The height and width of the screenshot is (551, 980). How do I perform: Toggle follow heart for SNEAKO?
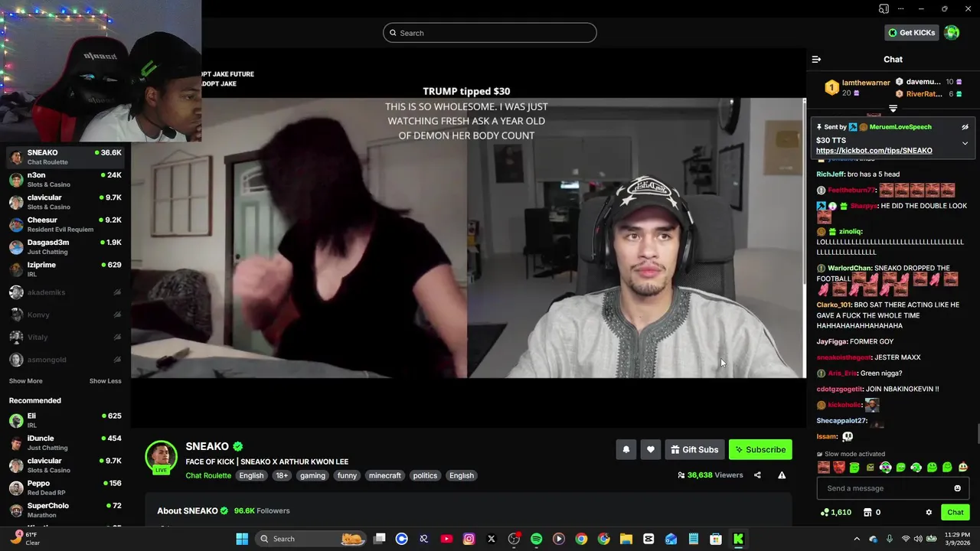650,450
